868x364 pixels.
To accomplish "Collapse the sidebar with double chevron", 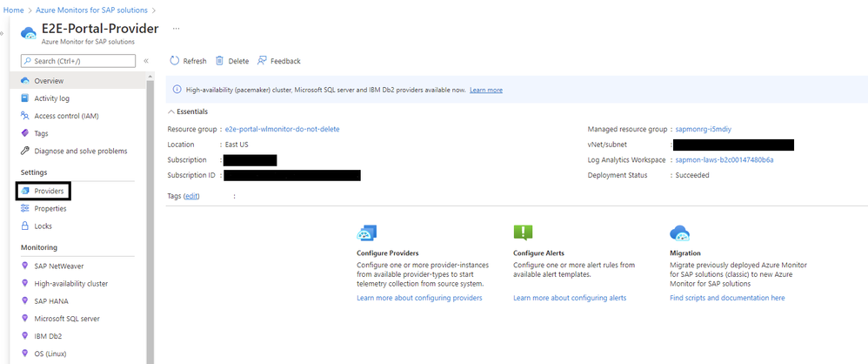I will point(146,61).
